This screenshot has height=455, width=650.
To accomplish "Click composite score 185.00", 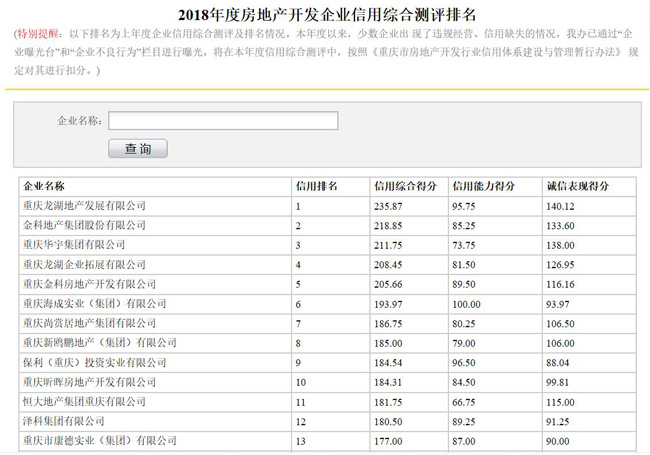I will [x=388, y=344].
